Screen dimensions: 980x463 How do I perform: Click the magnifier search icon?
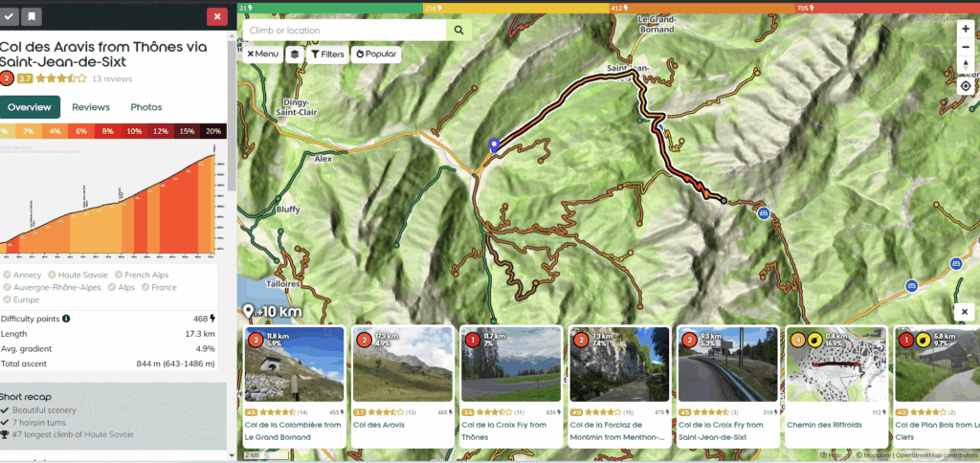(459, 31)
